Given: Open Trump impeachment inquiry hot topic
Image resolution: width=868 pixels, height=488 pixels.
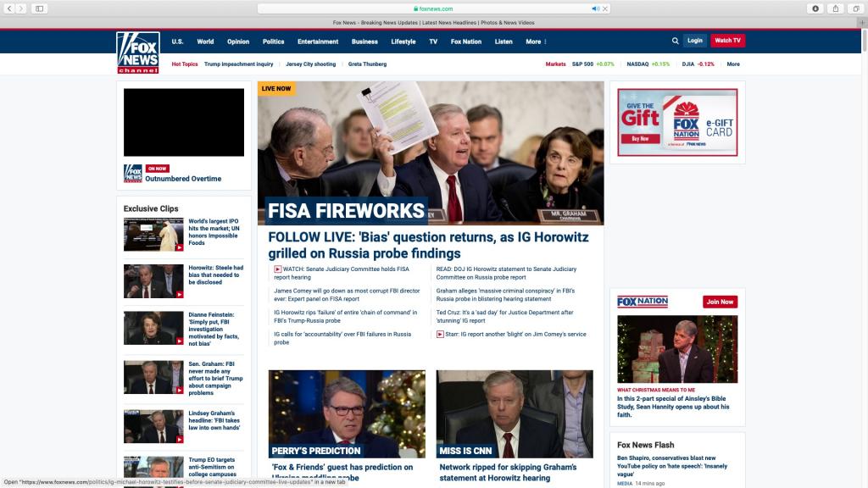Looking at the screenshot, I should pos(238,64).
